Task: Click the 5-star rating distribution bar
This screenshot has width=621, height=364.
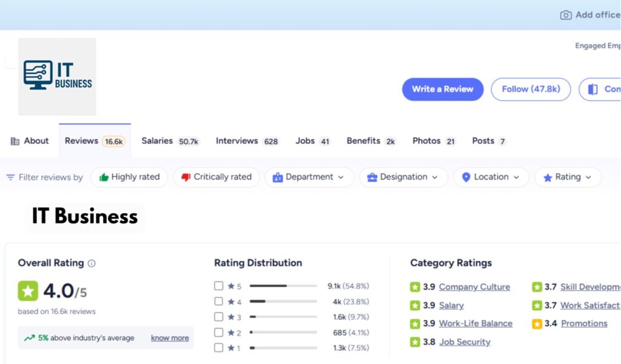Action: [283, 286]
